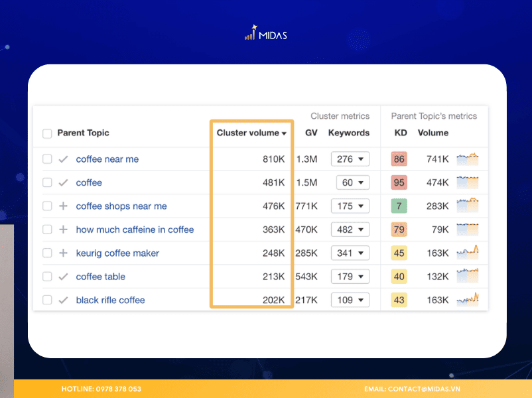The image size is (532, 398).
Task: Expand the 60 keywords dropdown
Action: [x=353, y=182]
